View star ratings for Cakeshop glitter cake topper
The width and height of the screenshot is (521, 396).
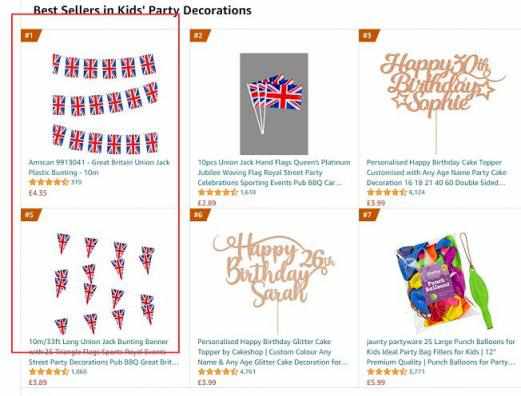[217, 372]
